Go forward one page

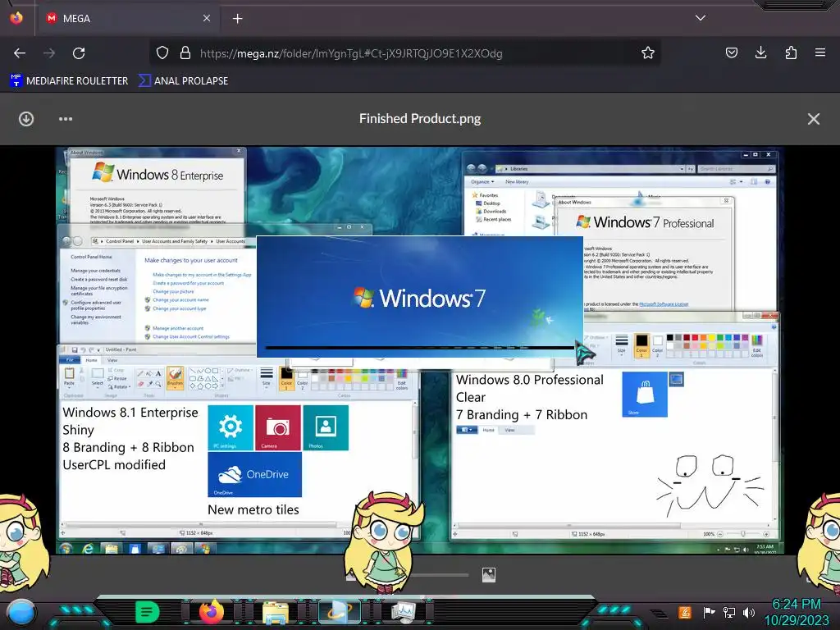pyautogui.click(x=49, y=53)
